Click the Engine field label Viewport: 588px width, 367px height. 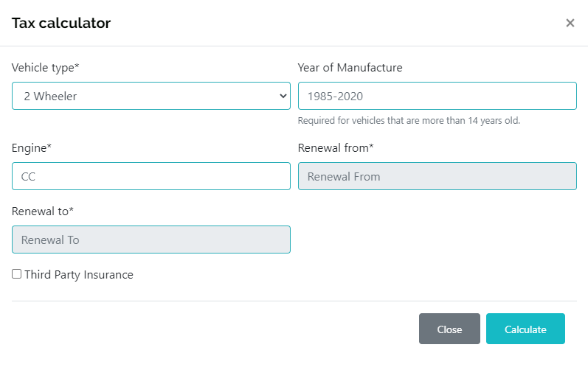(32, 148)
